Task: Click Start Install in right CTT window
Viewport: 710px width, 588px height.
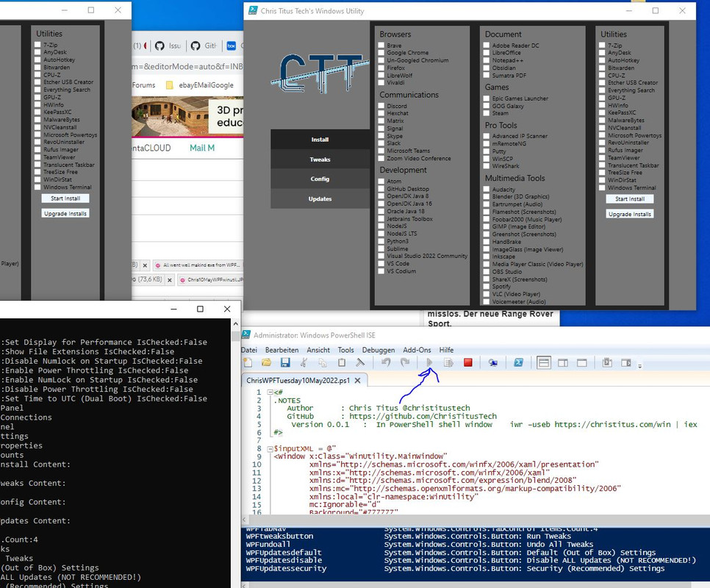Action: 630,198
